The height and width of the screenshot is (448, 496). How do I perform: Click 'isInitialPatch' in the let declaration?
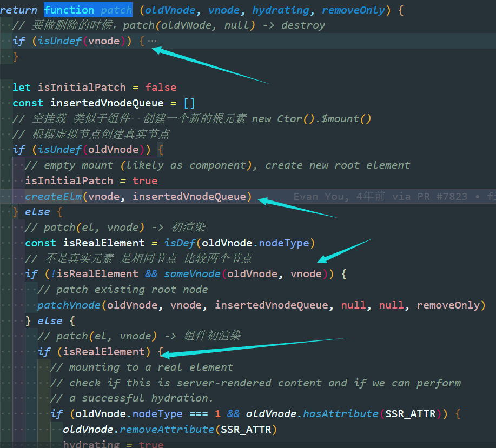[82, 87]
